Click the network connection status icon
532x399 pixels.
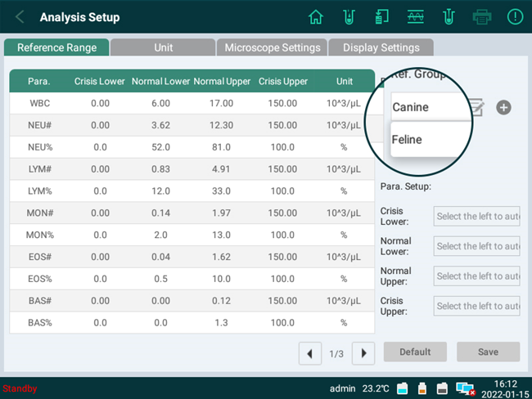(465, 388)
